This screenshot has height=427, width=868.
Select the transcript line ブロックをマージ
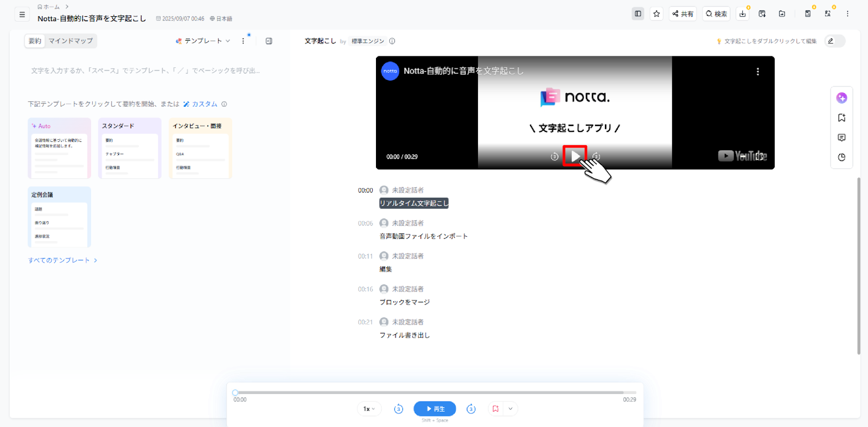tap(405, 302)
